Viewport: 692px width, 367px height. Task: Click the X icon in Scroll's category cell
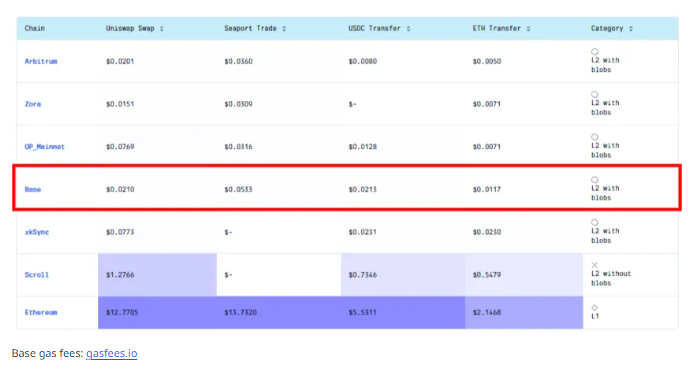click(x=594, y=265)
